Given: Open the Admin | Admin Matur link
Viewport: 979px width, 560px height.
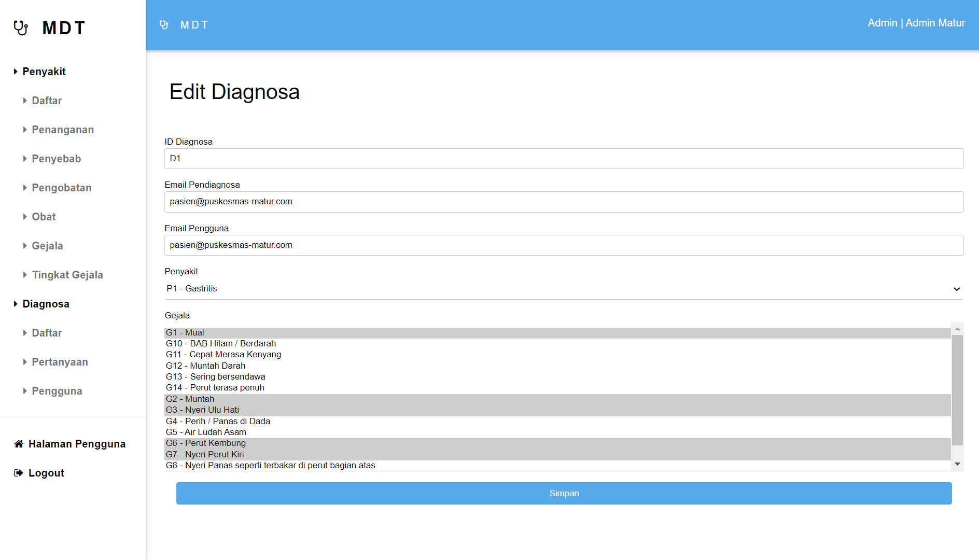Looking at the screenshot, I should point(916,23).
